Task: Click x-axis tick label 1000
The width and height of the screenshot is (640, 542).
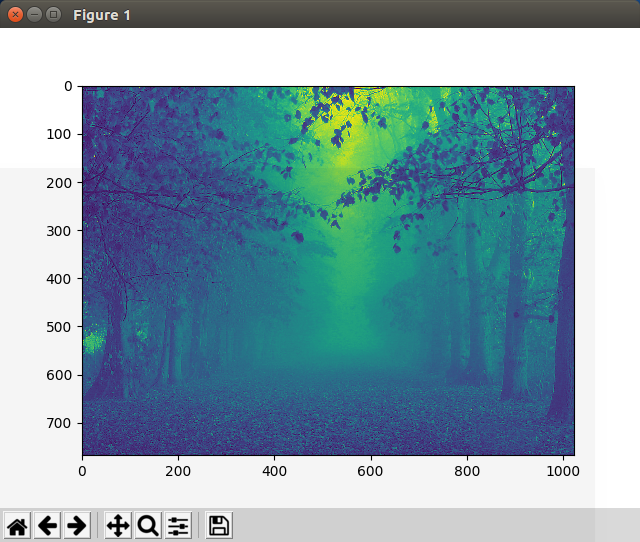Action: pyautogui.click(x=563, y=471)
